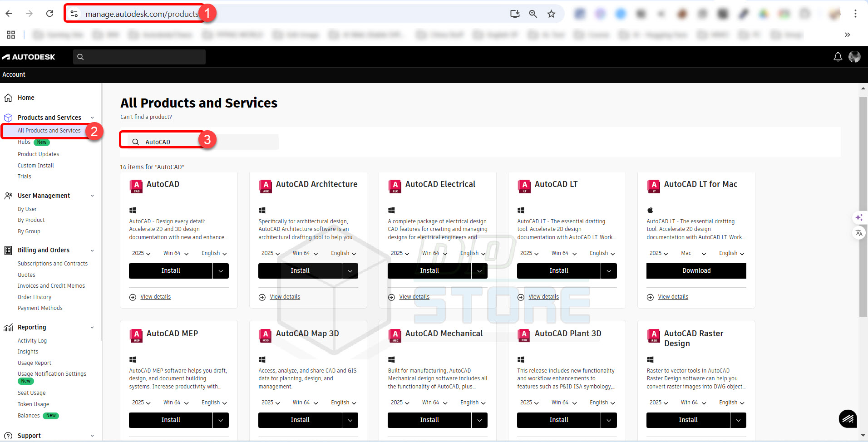Open the 2025 version dropdown for AutoCAD

click(x=141, y=253)
